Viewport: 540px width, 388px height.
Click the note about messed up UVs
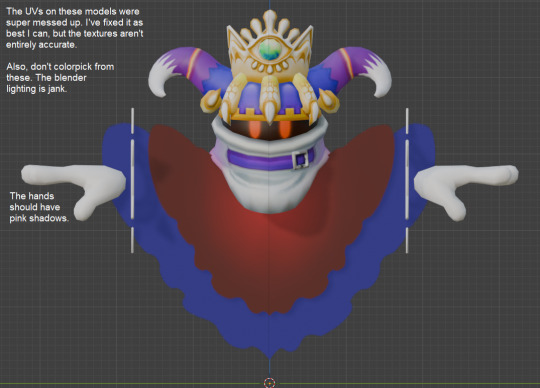(x=74, y=28)
